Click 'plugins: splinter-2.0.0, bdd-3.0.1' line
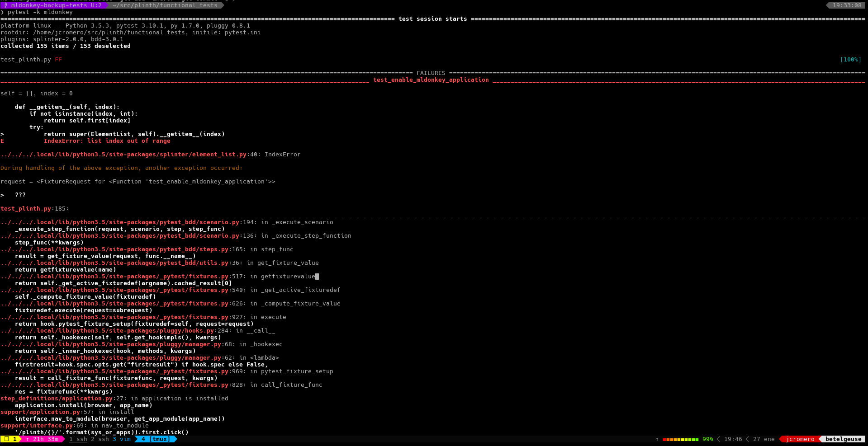 tap(62, 39)
